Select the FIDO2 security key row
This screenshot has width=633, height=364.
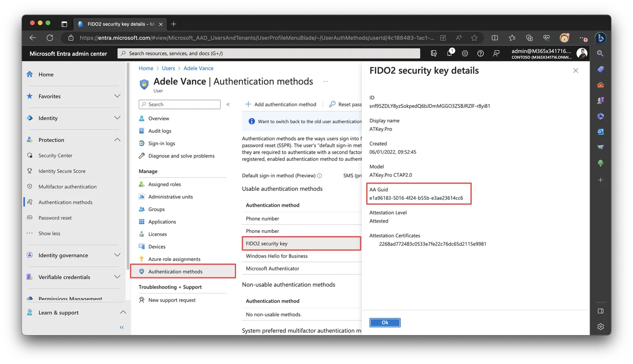click(302, 244)
